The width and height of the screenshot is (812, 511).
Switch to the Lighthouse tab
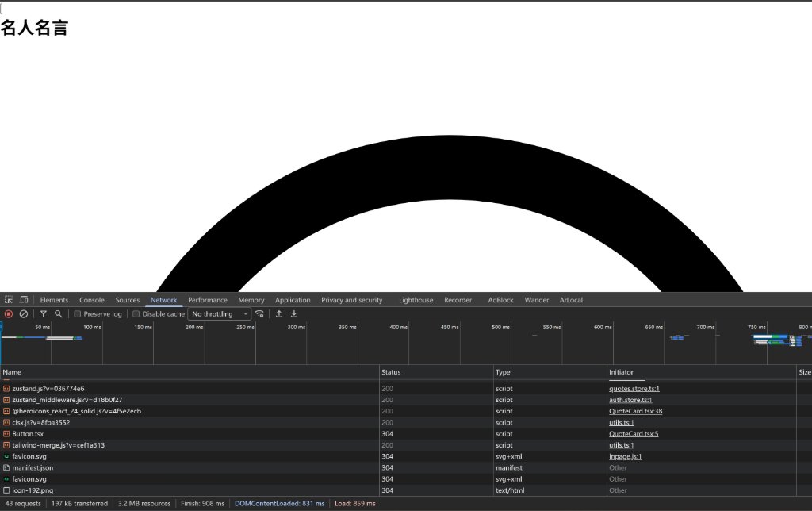click(x=416, y=300)
